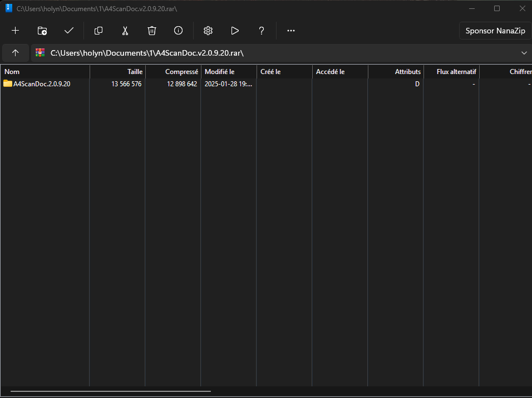
Task: Click the horizontal scrollbar at the bottom
Action: [110, 391]
